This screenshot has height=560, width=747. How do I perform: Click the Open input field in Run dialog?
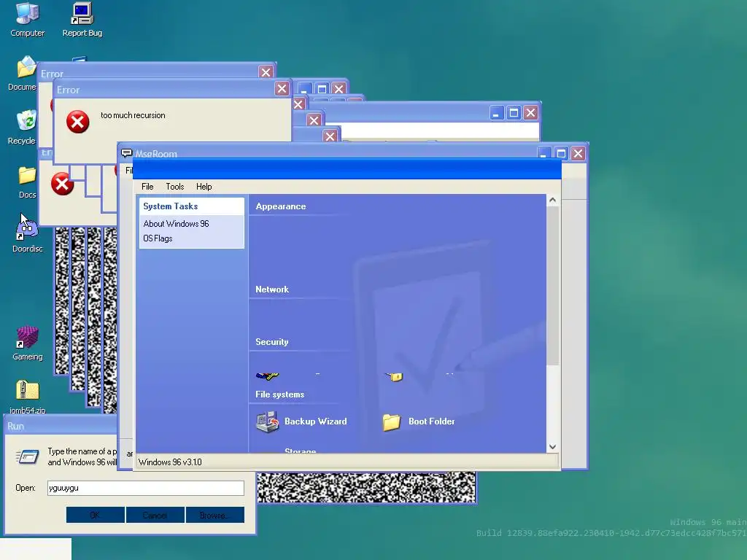coord(146,488)
